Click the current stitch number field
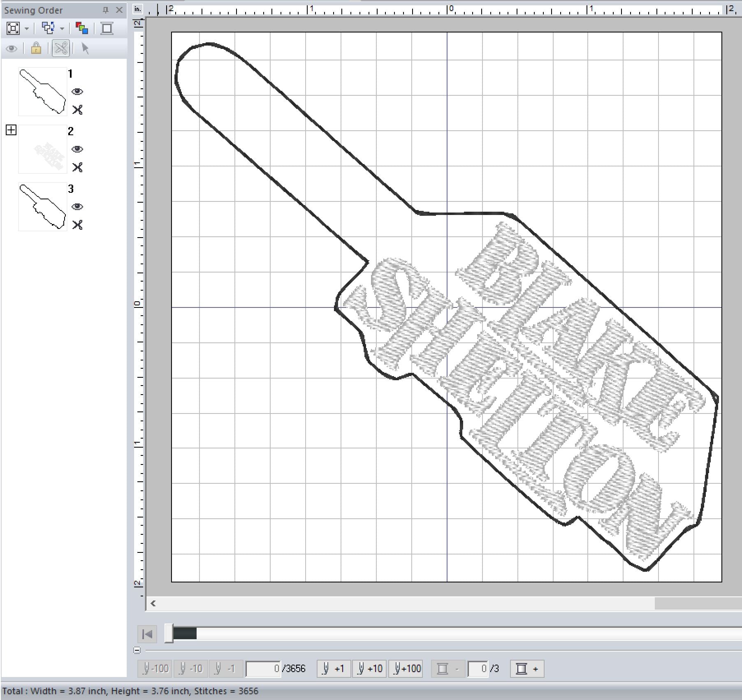Viewport: 742px width, 700px height. click(263, 669)
